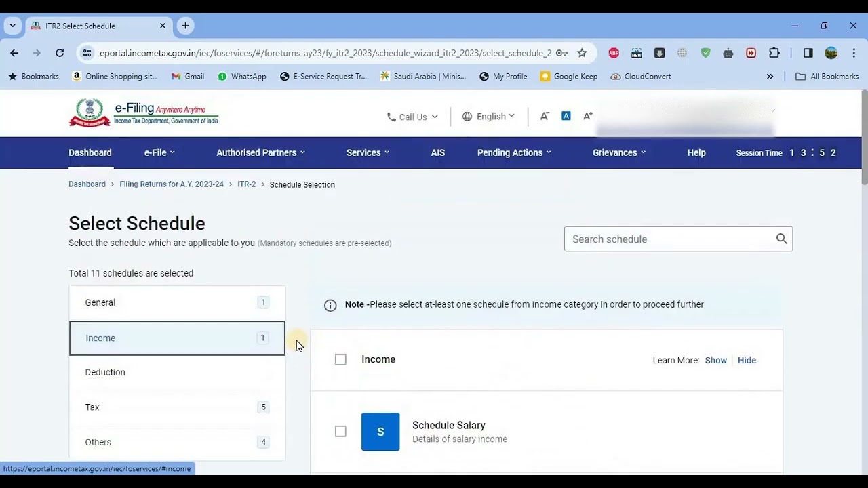Open a new browser tab
The image size is (868, 488).
click(x=185, y=26)
